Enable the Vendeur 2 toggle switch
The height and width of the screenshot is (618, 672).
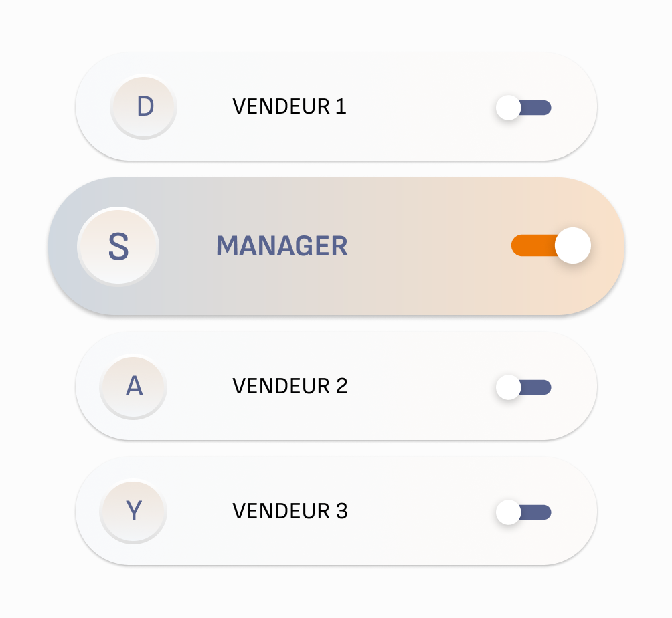pyautogui.click(x=525, y=387)
